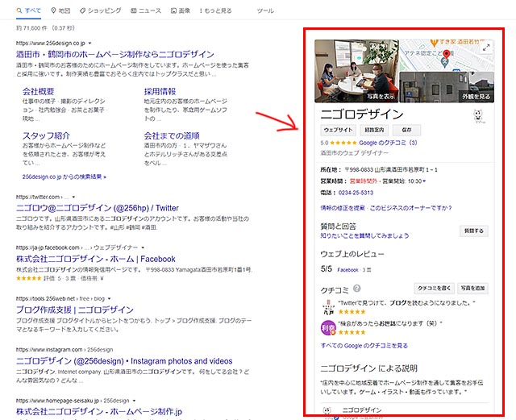Expand dropdown arrow next to homepage-seisaku.jp URL
Screen dimensions: 516x420
(134, 401)
